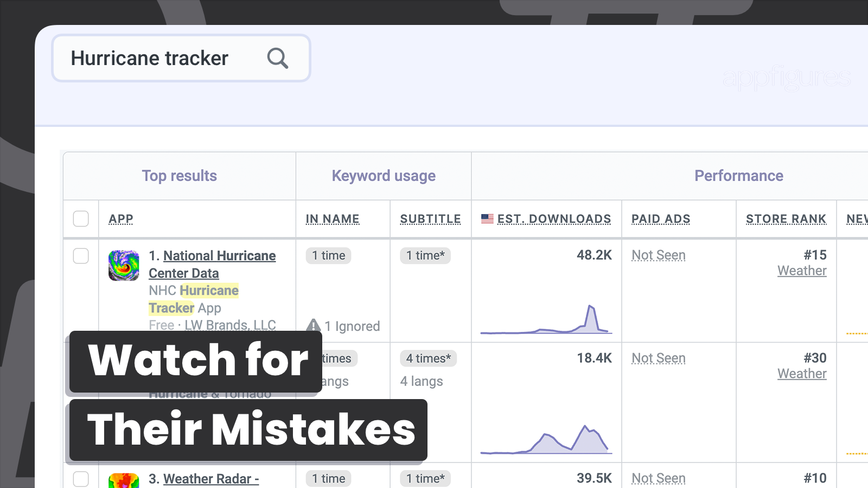This screenshot has height=488, width=868.
Task: Click the downloads sparkline for 18.4K row
Action: pyautogui.click(x=546, y=440)
